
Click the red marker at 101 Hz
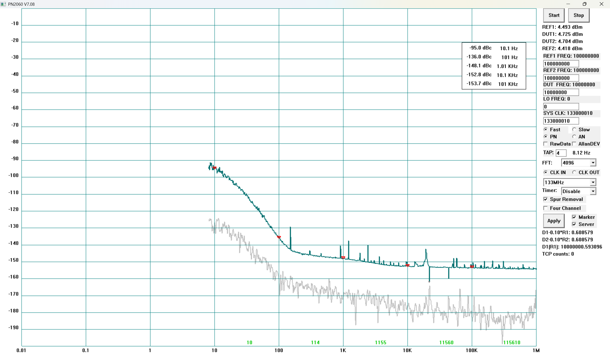click(279, 237)
